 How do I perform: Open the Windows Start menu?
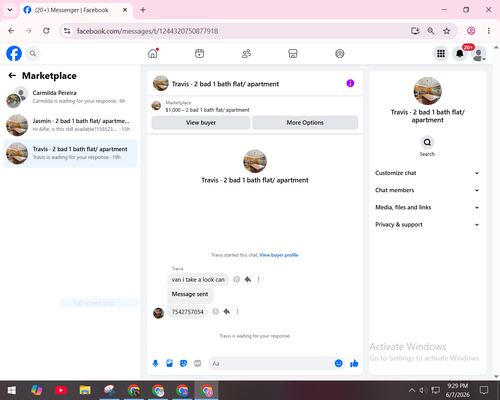click(12, 390)
